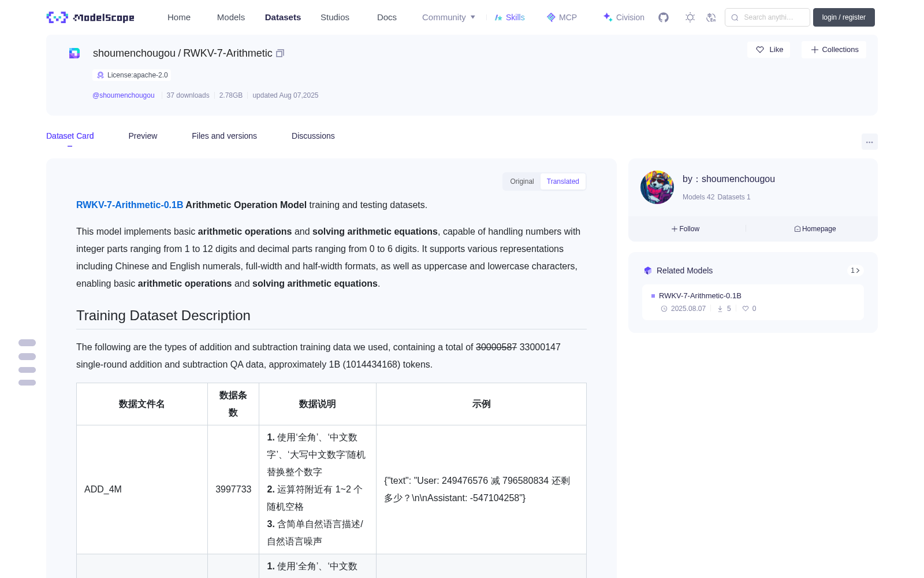Expand the Community dropdown menu
Viewport: 924px width, 578px height.
click(x=449, y=17)
